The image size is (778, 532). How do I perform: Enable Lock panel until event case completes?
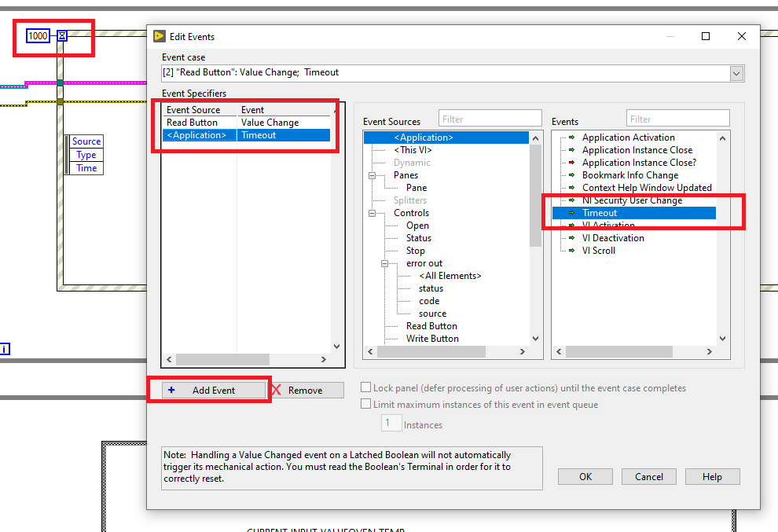coord(365,387)
